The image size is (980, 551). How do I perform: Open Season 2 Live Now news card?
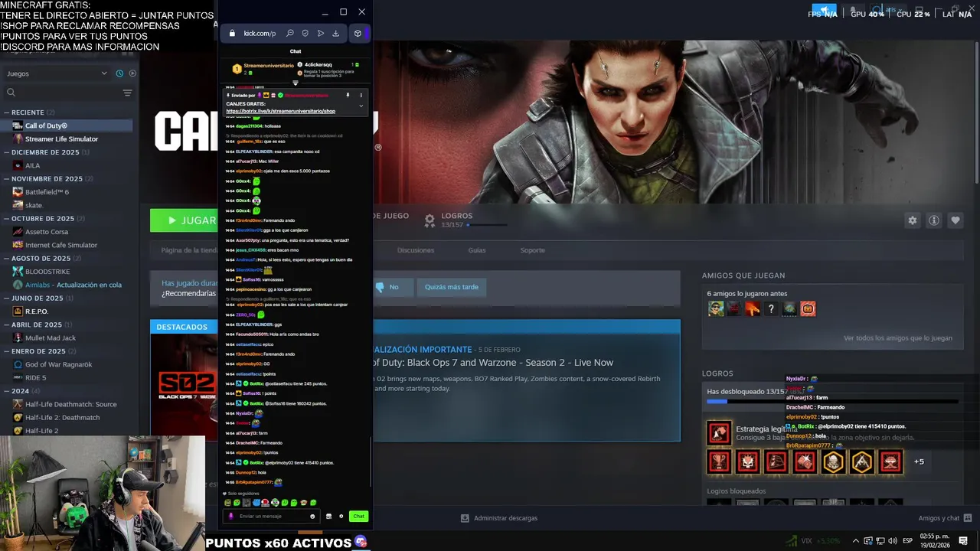point(527,380)
